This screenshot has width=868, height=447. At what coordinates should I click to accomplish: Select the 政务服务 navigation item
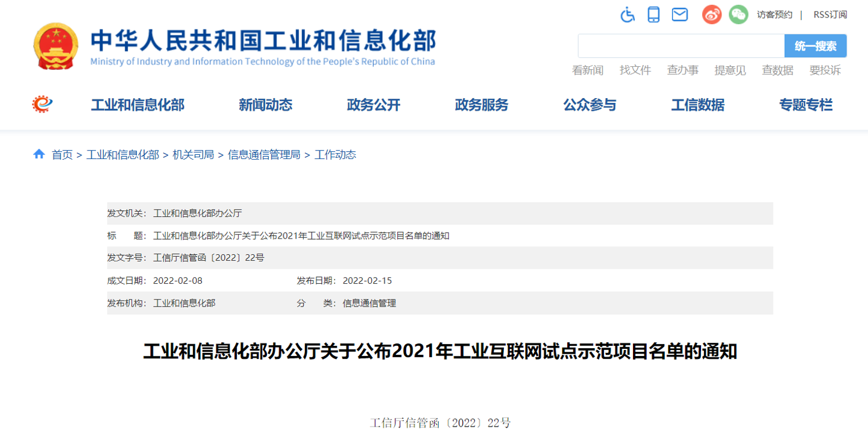click(x=482, y=105)
